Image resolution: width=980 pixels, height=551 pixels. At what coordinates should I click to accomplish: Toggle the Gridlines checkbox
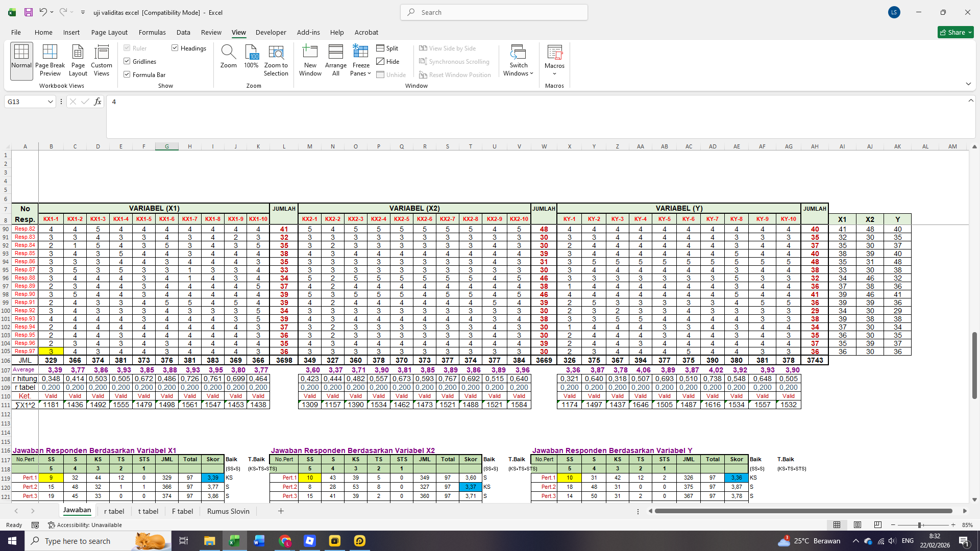[x=127, y=61]
